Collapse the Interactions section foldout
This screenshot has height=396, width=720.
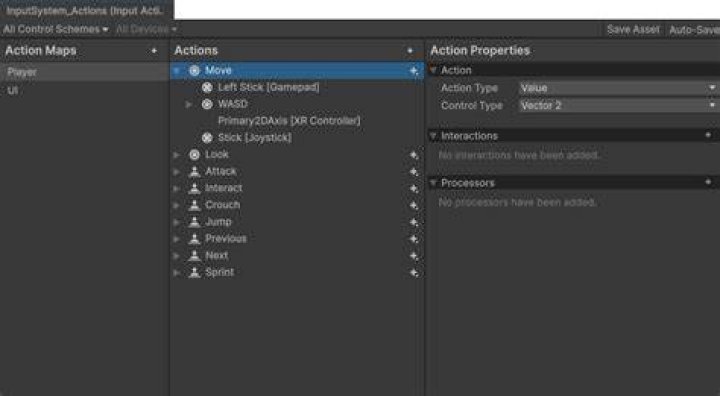pyautogui.click(x=433, y=136)
